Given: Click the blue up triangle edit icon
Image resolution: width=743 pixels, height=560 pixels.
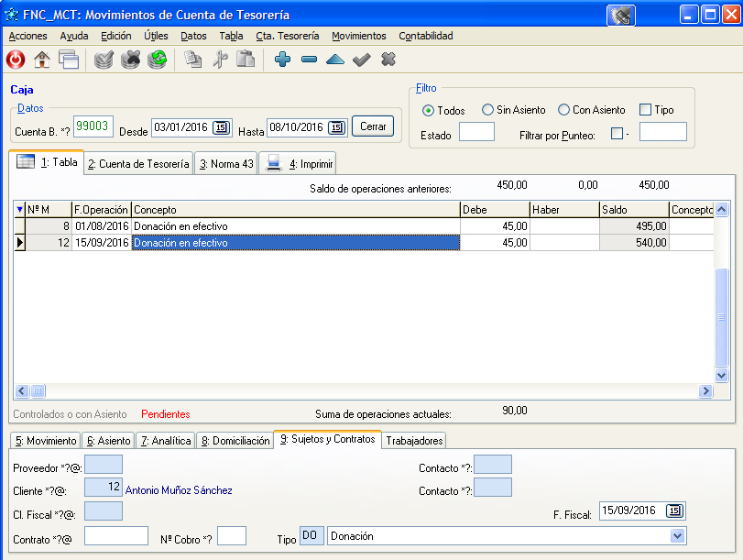Looking at the screenshot, I should coord(335,60).
